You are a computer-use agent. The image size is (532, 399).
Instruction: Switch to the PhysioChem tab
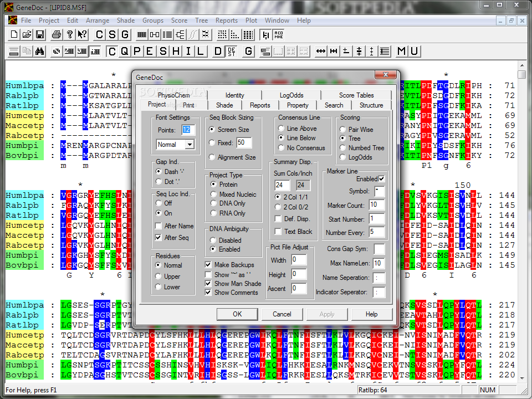tap(173, 95)
